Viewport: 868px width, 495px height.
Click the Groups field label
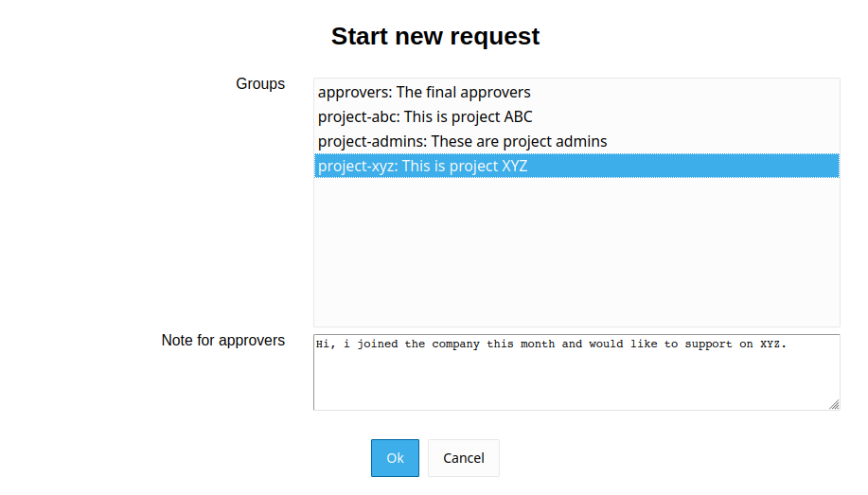coord(260,83)
